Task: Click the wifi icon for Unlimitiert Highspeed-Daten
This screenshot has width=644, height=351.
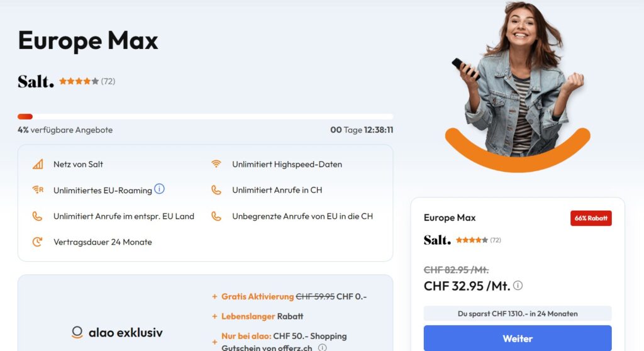Action: tap(216, 164)
